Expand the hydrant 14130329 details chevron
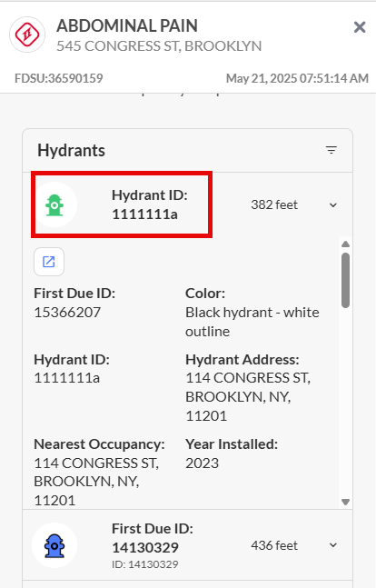This screenshot has width=376, height=588. (x=333, y=545)
